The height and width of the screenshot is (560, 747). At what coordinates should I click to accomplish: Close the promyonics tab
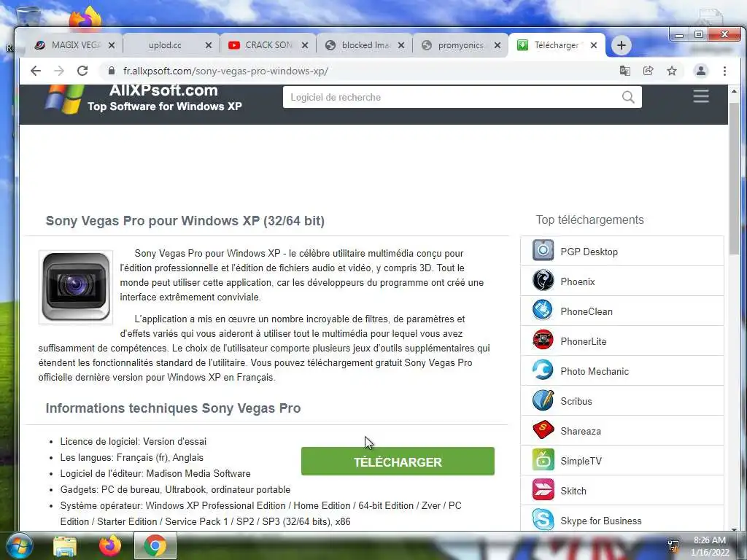tap(498, 45)
